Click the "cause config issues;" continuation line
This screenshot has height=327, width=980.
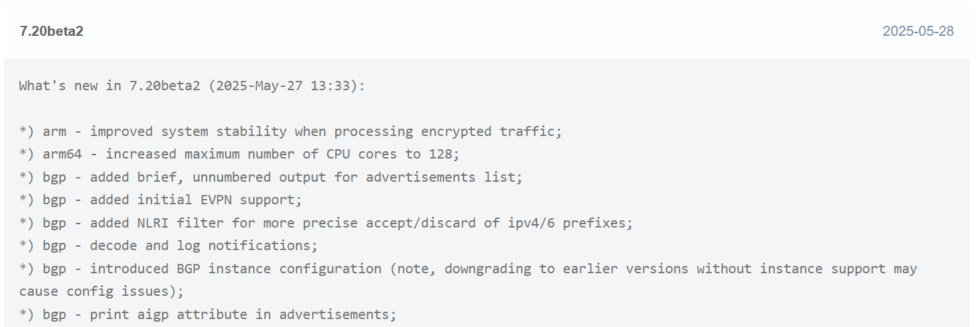101,292
